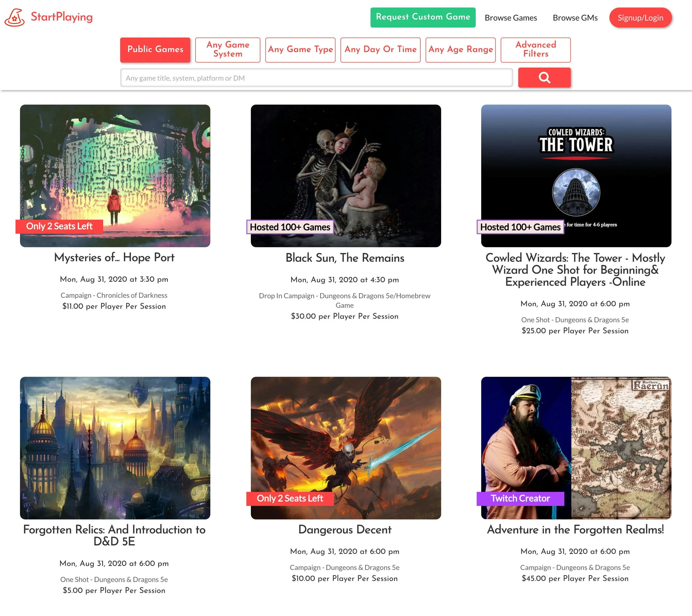This screenshot has height=616, width=692.
Task: Expand the Advanced Filters options
Action: (535, 50)
